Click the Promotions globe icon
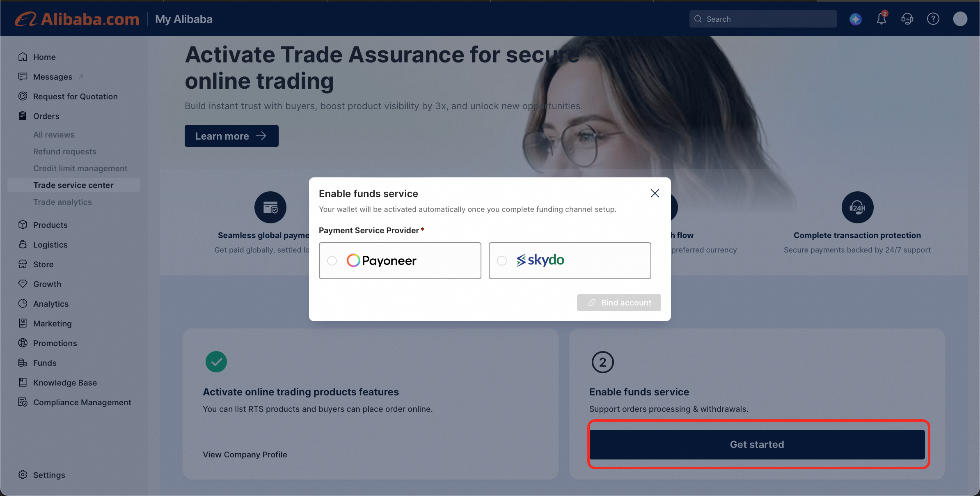This screenshot has width=980, height=496. point(23,343)
